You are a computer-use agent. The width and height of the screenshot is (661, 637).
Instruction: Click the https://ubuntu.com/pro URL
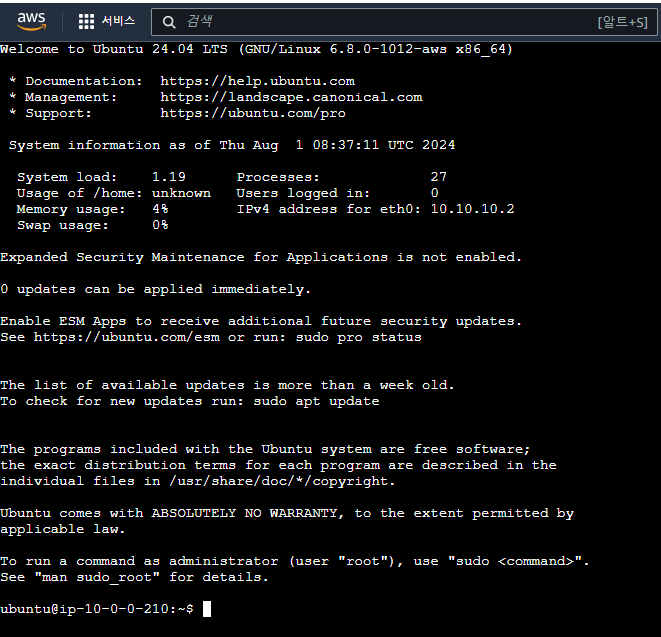coord(253,113)
